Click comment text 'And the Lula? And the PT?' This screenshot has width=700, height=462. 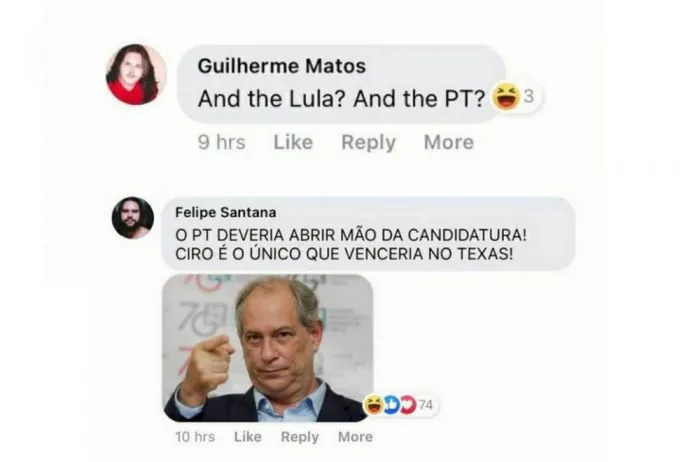click(341, 99)
